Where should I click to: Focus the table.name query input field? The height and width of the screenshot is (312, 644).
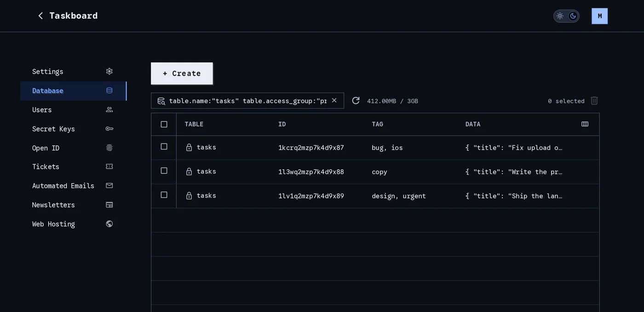click(247, 101)
